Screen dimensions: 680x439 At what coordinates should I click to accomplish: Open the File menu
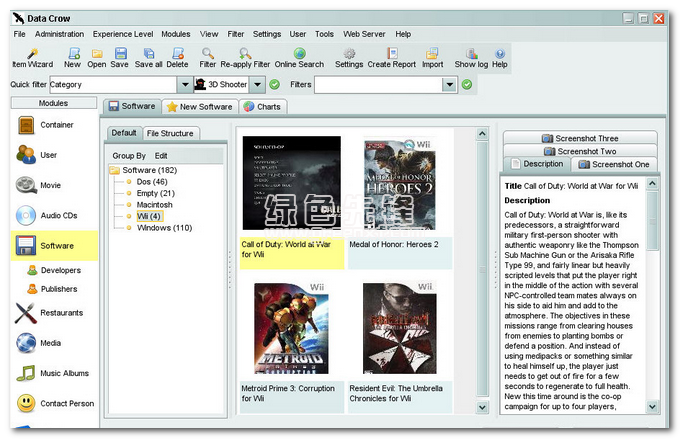[20, 34]
